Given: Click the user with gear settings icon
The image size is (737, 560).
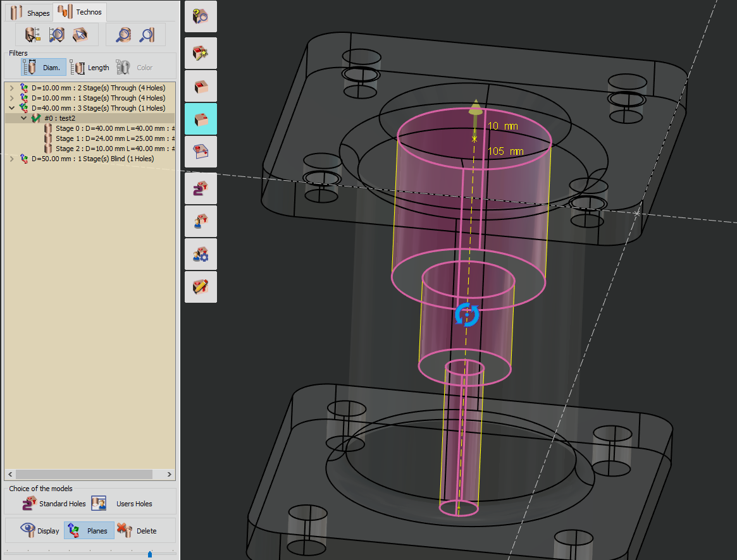Looking at the screenshot, I should coord(201,254).
